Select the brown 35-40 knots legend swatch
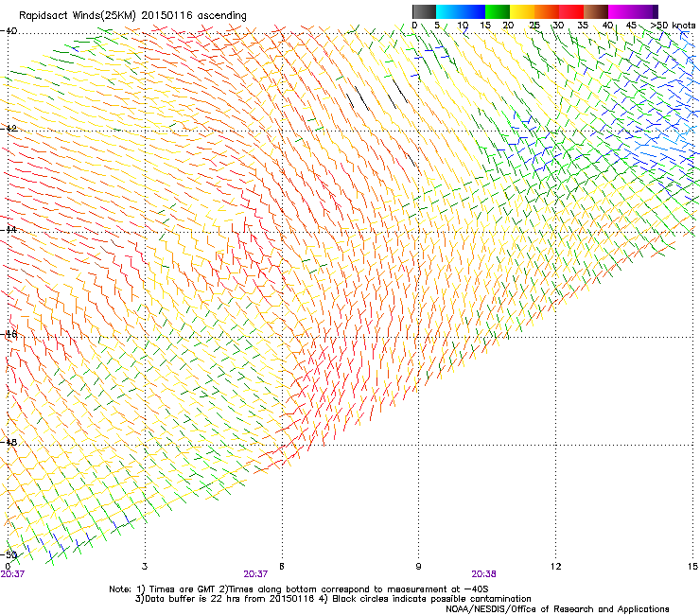This screenshot has width=700, height=615. click(x=596, y=11)
